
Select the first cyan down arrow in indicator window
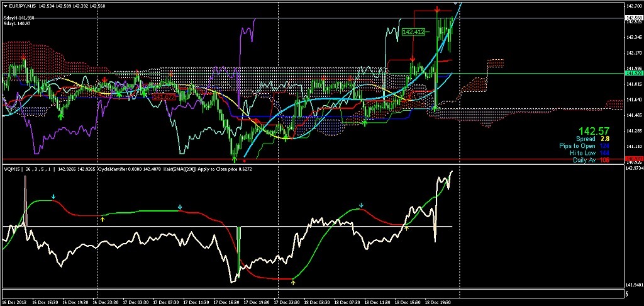pos(53,196)
